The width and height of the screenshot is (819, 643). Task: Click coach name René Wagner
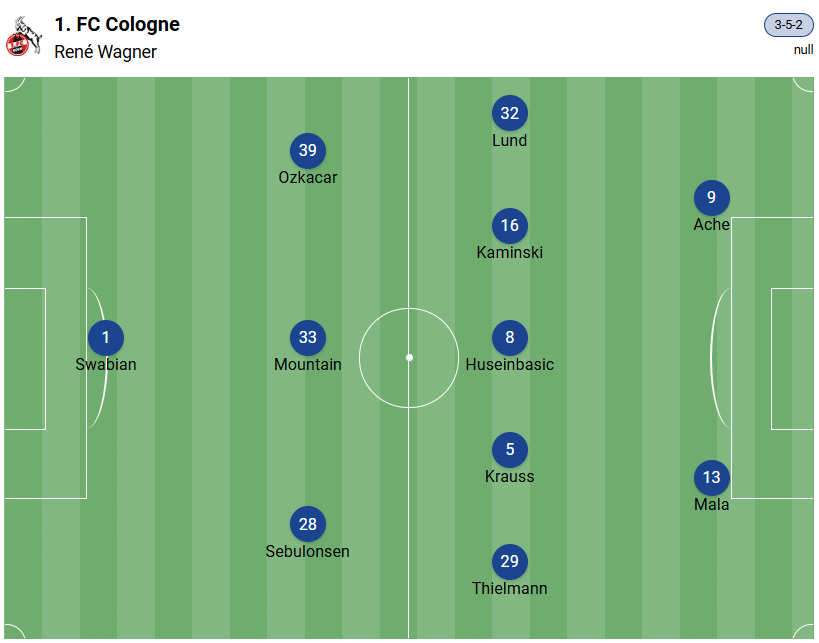click(105, 52)
